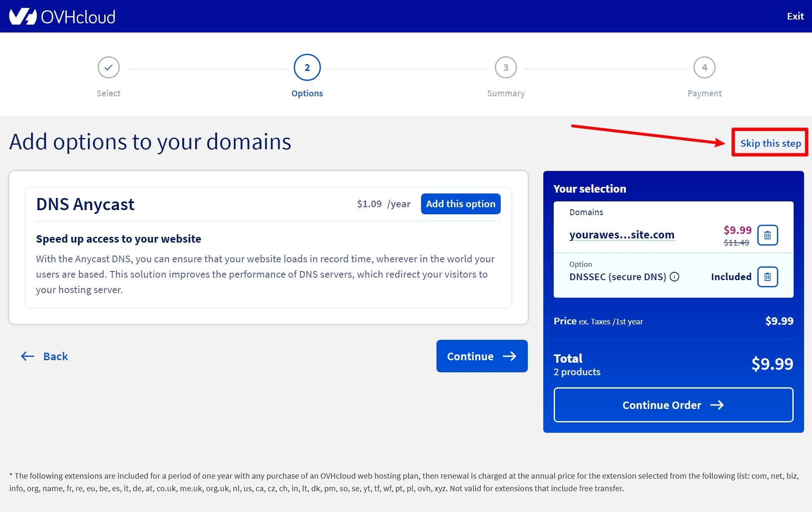Open the yourawes...site.com domain link
Screen dimensions: 812x512
coord(621,235)
